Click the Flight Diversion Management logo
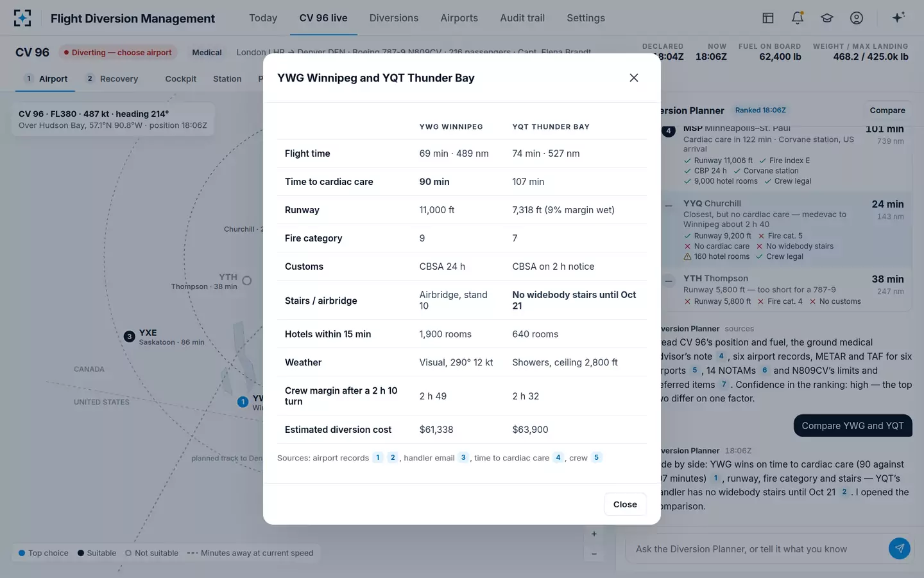 pyautogui.click(x=22, y=18)
